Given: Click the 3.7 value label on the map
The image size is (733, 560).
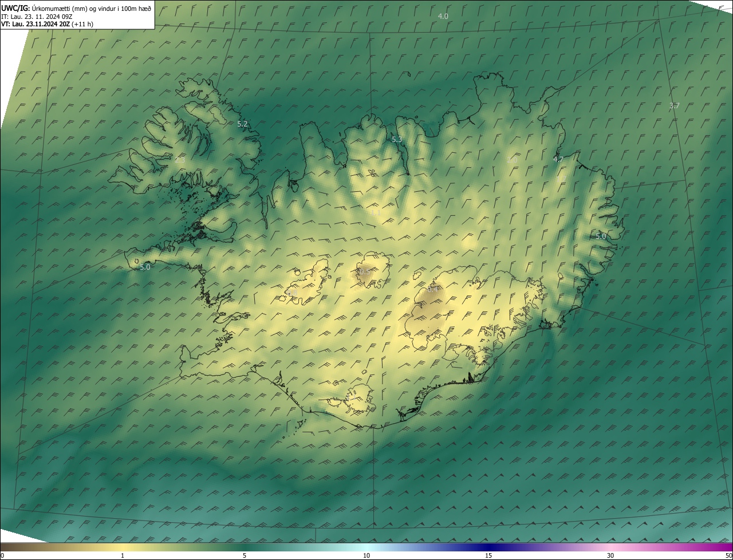Looking at the screenshot, I should click(674, 105).
